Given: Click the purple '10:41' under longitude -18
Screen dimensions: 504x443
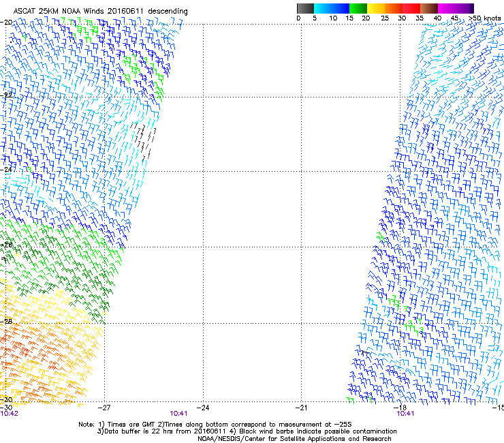Looking at the screenshot, I should point(406,414).
